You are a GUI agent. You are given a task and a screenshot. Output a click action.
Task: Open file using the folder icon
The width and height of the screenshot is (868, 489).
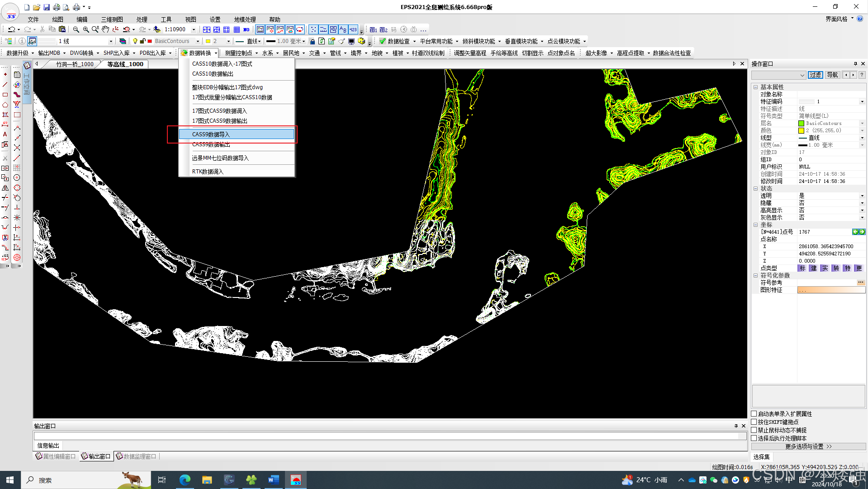coord(36,7)
